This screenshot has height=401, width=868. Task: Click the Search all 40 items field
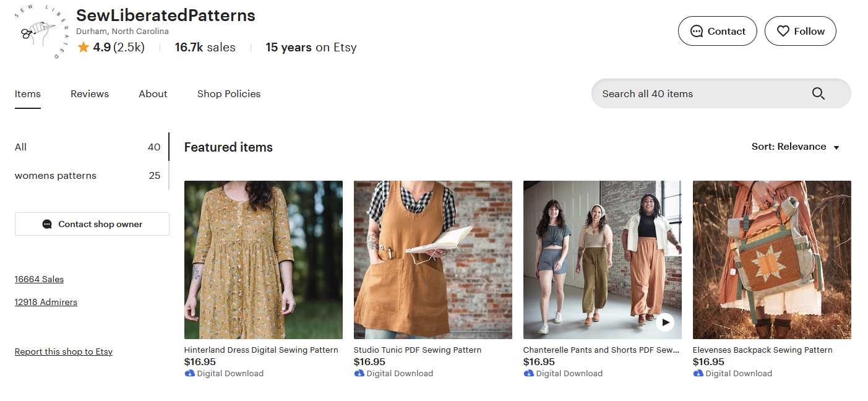(699, 94)
